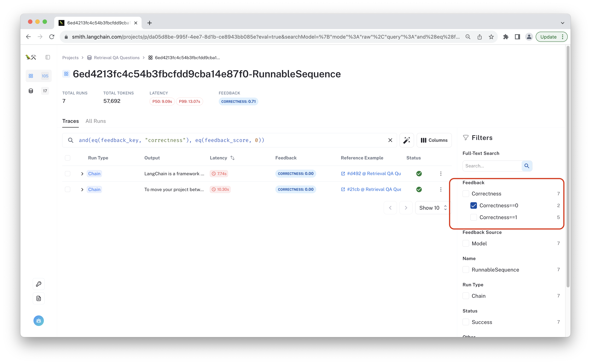591x364 pixels.
Task: Select the To move your project row checkbox
Action: point(68,189)
